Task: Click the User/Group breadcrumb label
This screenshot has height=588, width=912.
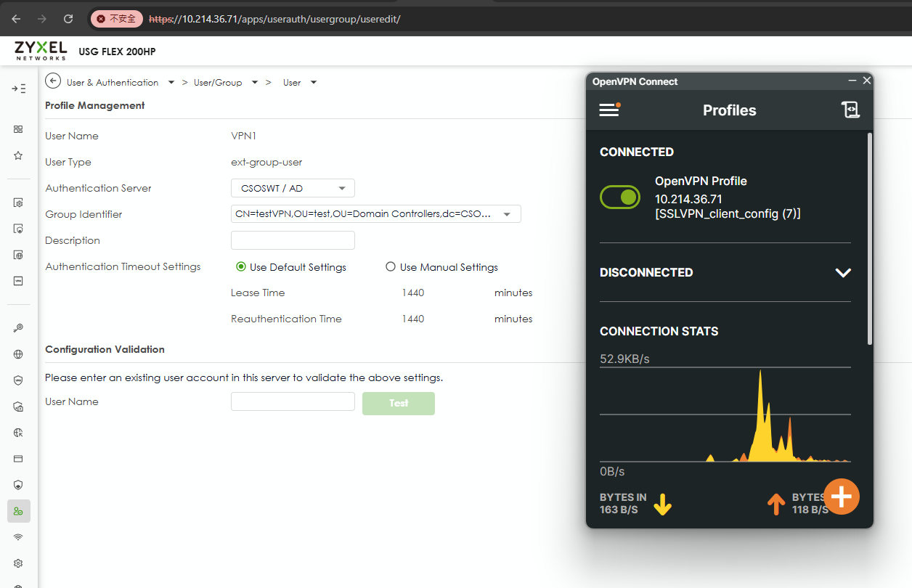Action: pos(218,83)
